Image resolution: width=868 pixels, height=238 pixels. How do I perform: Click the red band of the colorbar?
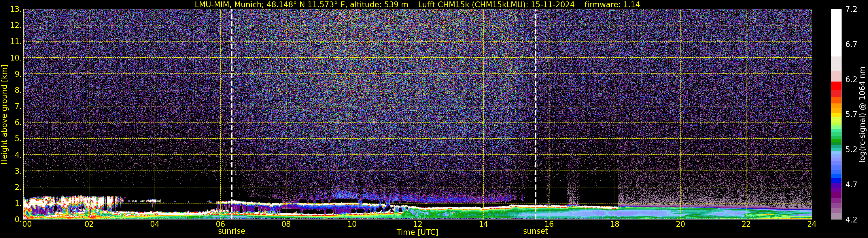(836, 86)
